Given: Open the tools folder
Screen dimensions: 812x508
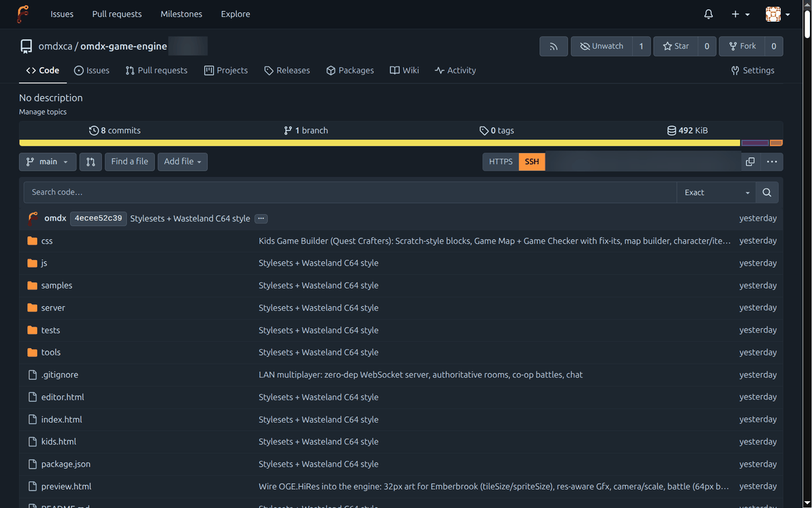Looking at the screenshot, I should point(51,352).
